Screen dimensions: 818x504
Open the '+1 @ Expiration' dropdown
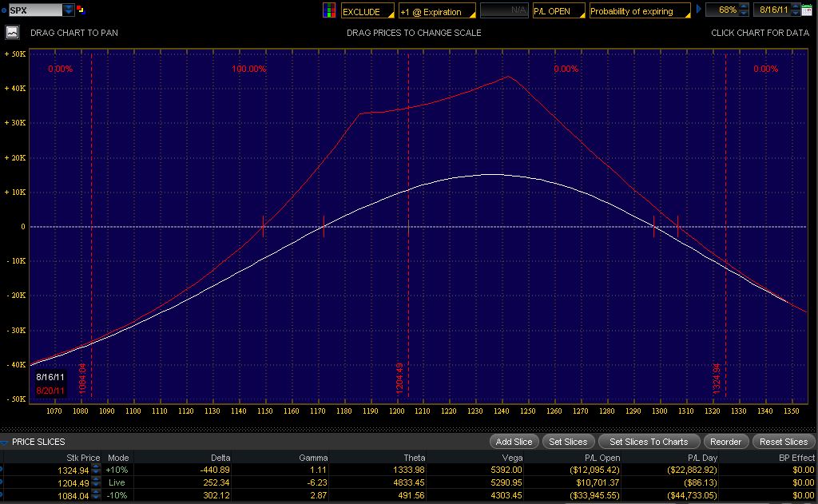point(437,11)
